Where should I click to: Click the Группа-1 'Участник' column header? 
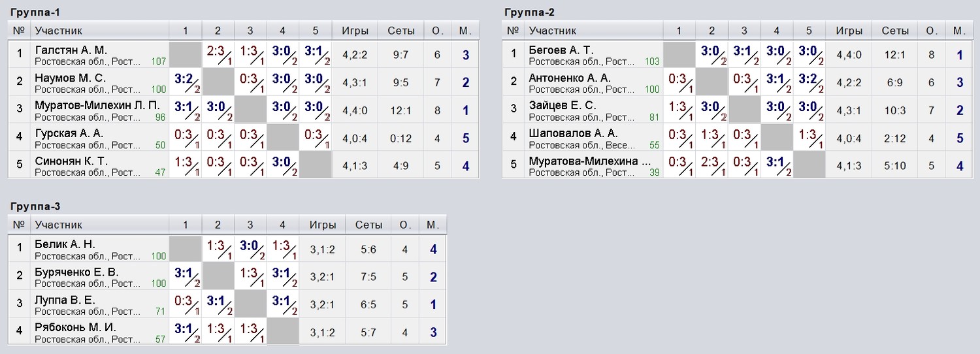point(59,31)
